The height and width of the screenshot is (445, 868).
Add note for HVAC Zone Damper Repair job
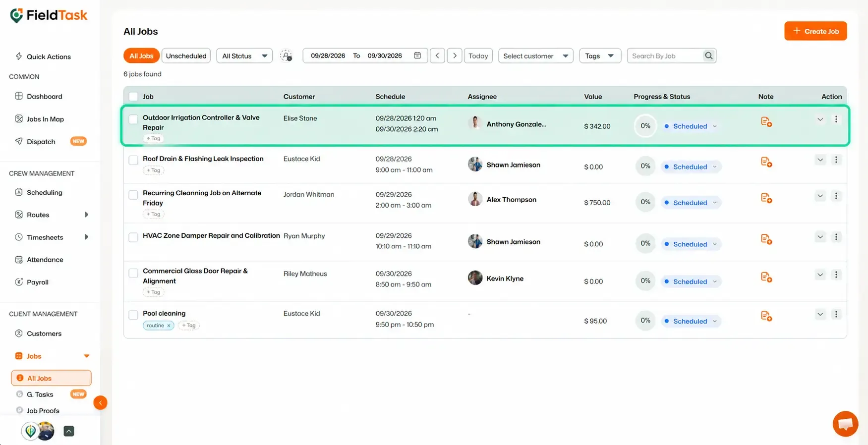click(x=766, y=239)
